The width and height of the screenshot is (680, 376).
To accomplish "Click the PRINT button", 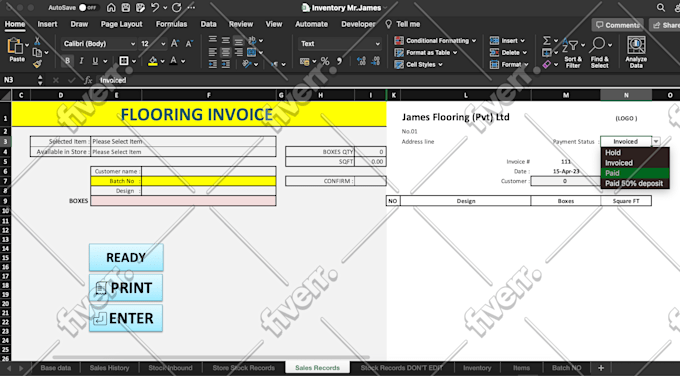I will click(126, 288).
